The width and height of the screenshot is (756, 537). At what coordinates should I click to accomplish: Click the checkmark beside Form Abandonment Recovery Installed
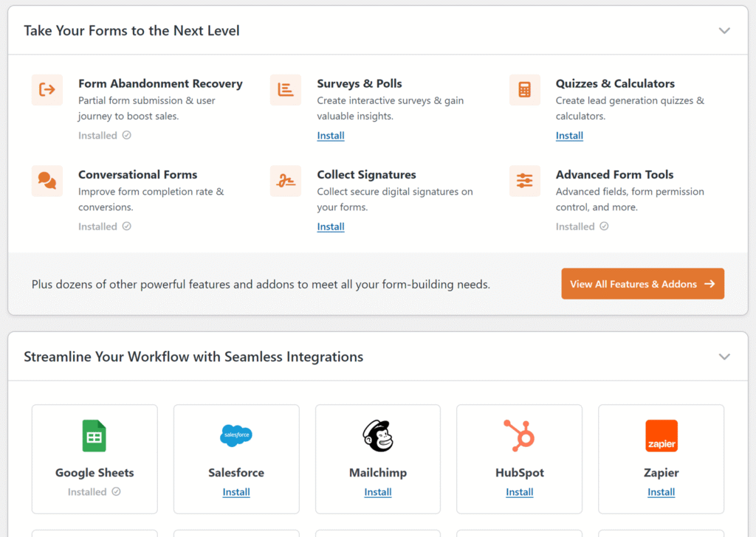[127, 135]
